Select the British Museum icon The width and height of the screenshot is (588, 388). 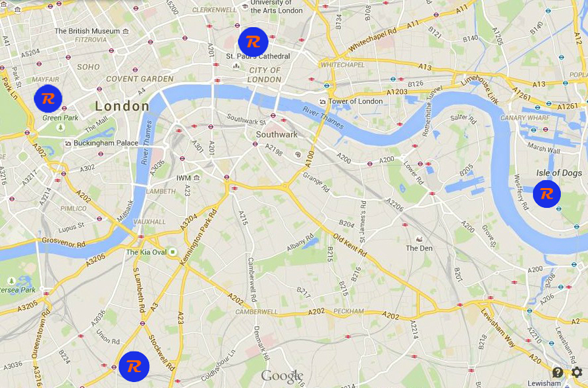126,32
